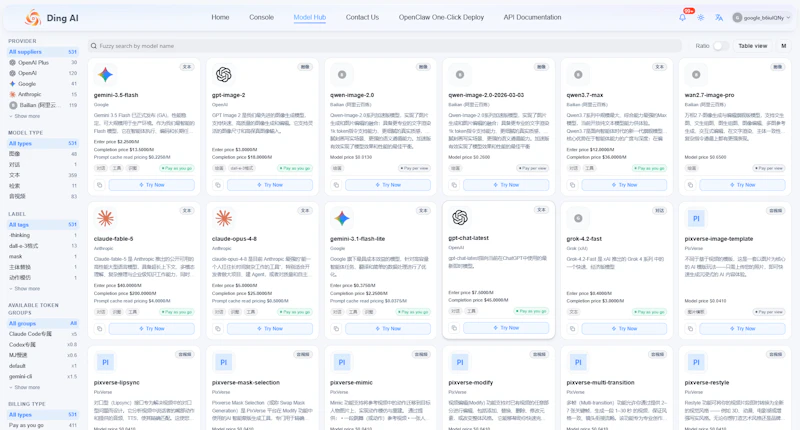Toggle the Ratio switch

point(720,46)
